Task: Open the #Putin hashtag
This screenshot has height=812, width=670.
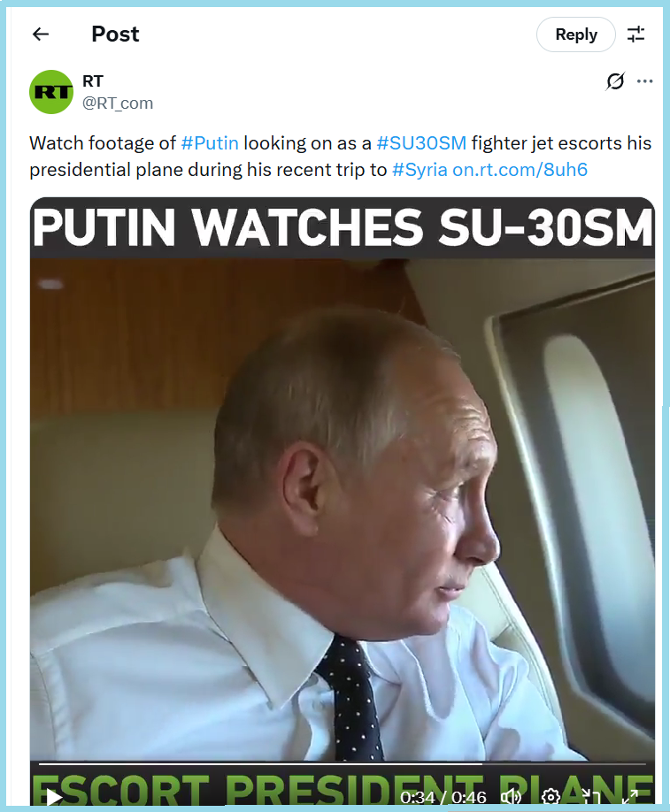Action: coord(210,143)
